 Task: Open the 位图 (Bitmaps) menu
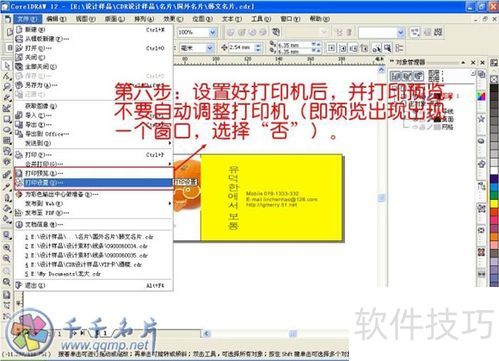click(203, 19)
